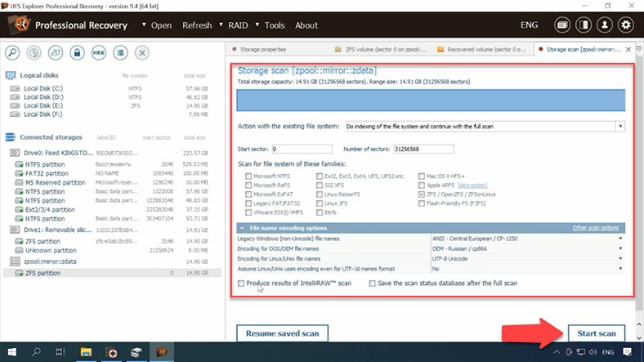This screenshot has height=362, width=644.
Task: Open Task View taskbar icon
Action: (x=60, y=351)
